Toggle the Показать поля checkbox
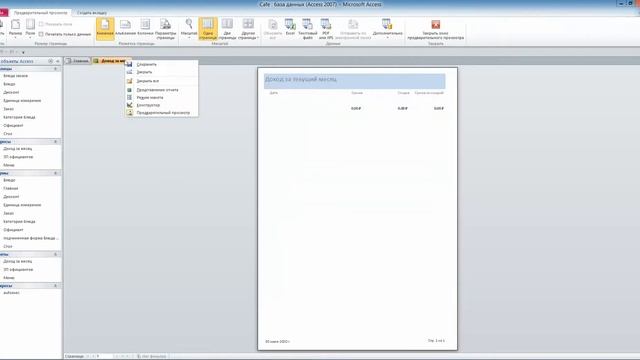 click(x=41, y=24)
